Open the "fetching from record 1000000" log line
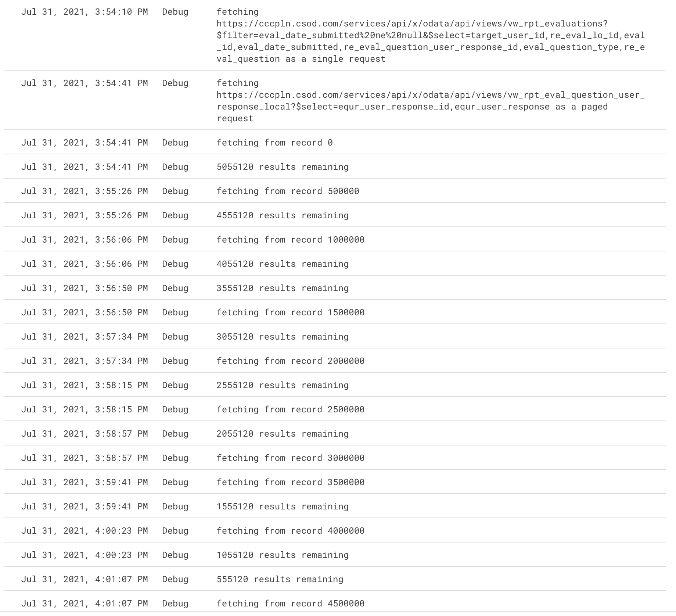The height and width of the screenshot is (616, 676). coord(290,240)
